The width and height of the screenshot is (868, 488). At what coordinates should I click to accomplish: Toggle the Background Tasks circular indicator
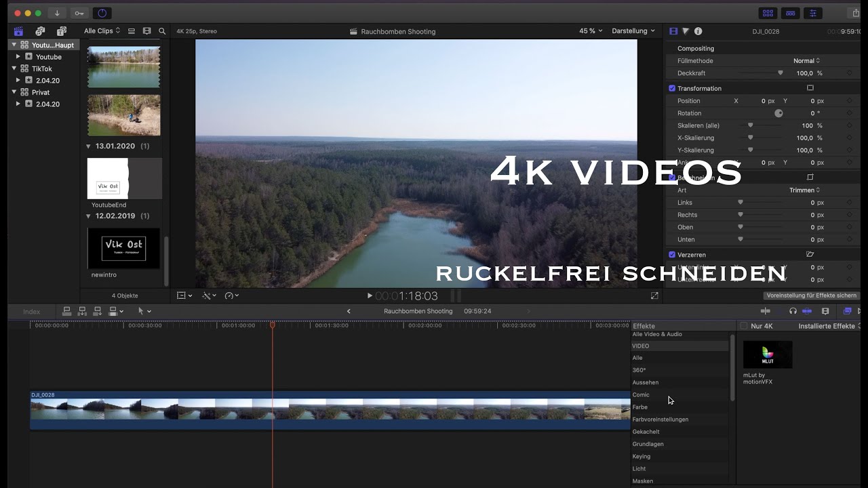tap(102, 13)
